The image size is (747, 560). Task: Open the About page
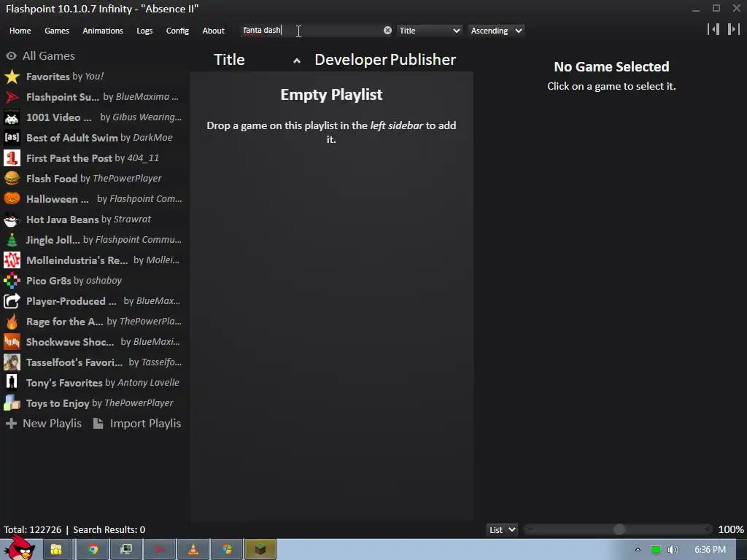coord(214,31)
